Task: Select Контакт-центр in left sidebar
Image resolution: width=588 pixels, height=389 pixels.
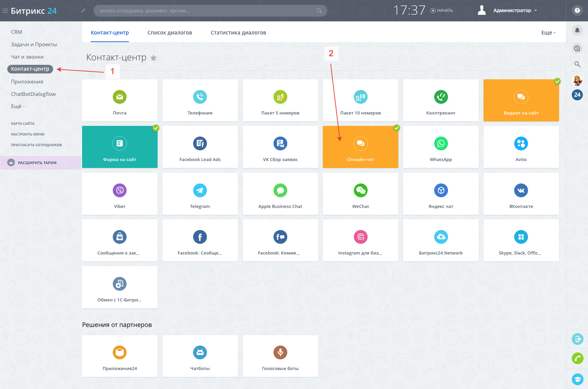Action: pos(30,69)
